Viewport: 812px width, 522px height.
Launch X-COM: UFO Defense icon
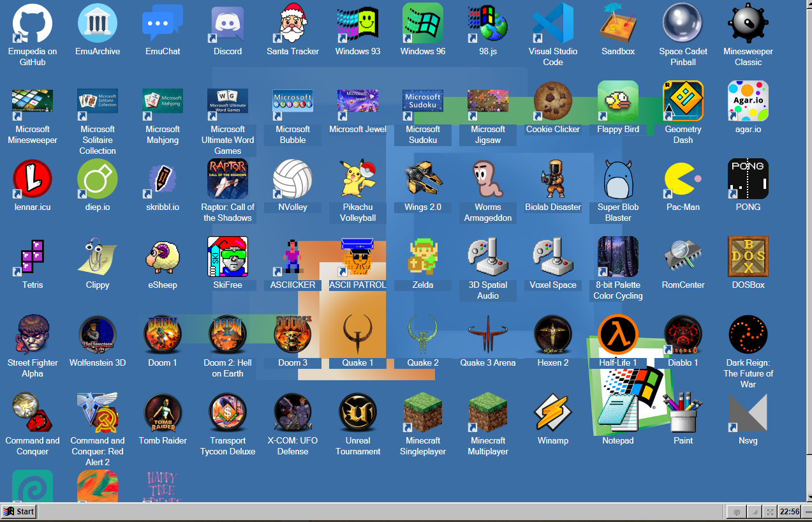tap(293, 412)
